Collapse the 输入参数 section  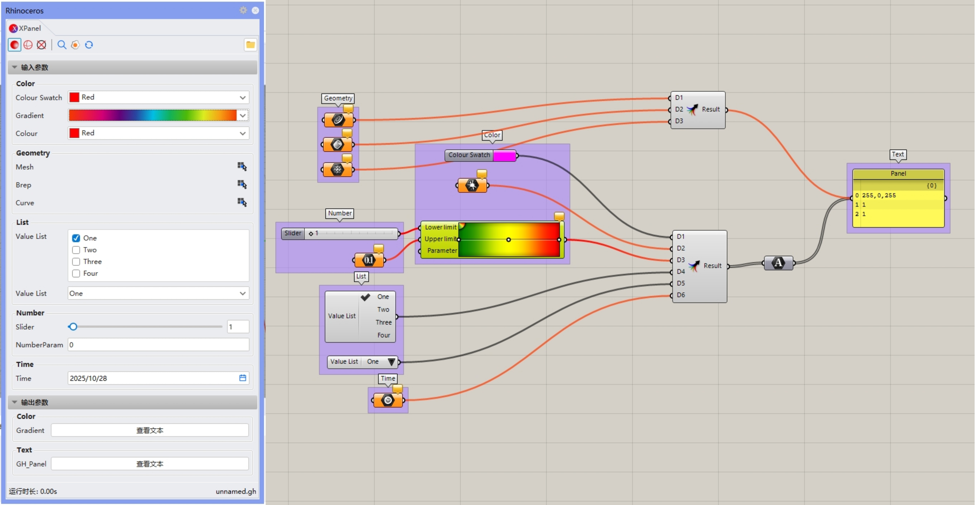(14, 67)
